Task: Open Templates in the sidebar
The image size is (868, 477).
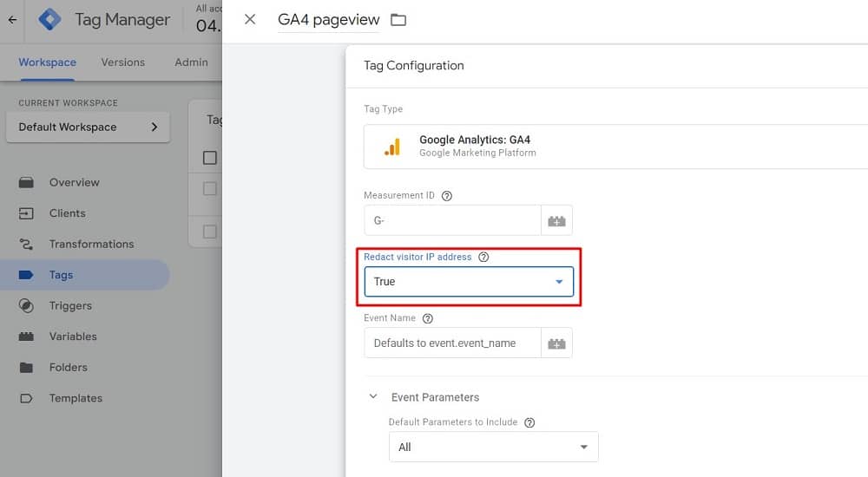Action: click(x=76, y=398)
